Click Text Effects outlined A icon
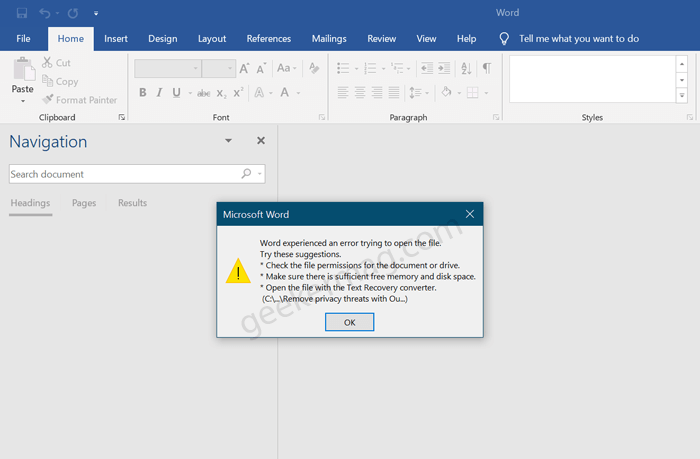This screenshot has height=459, width=700. click(259, 92)
